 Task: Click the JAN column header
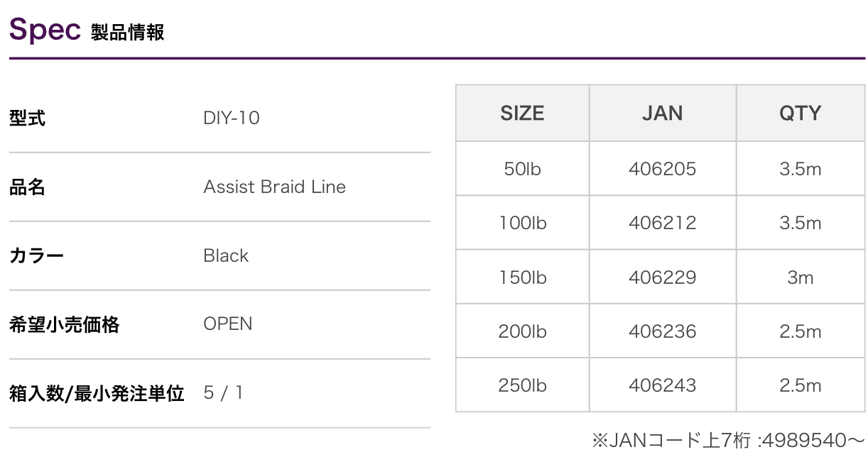pyautogui.click(x=662, y=114)
